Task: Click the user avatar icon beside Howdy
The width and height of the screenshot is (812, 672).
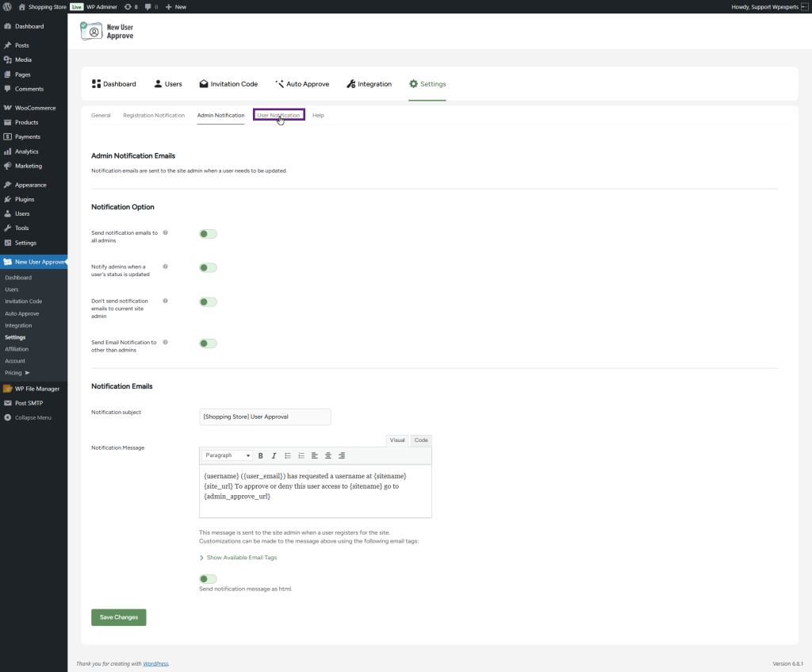Action: 804,6
